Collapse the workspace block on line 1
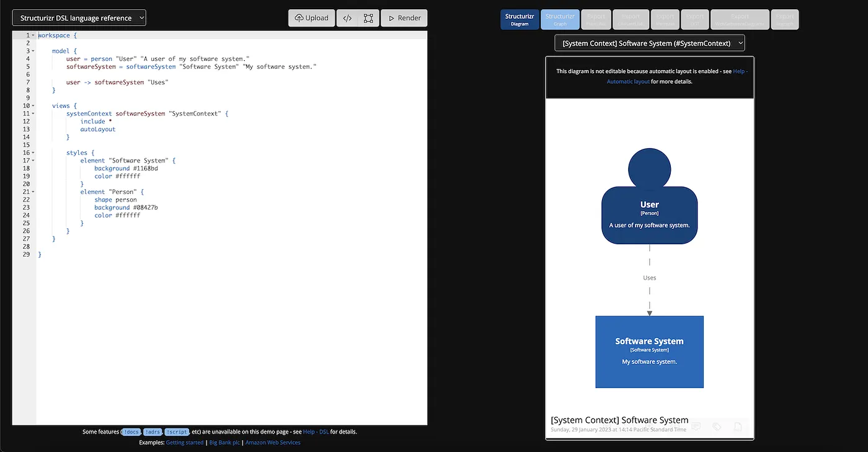 [33, 35]
